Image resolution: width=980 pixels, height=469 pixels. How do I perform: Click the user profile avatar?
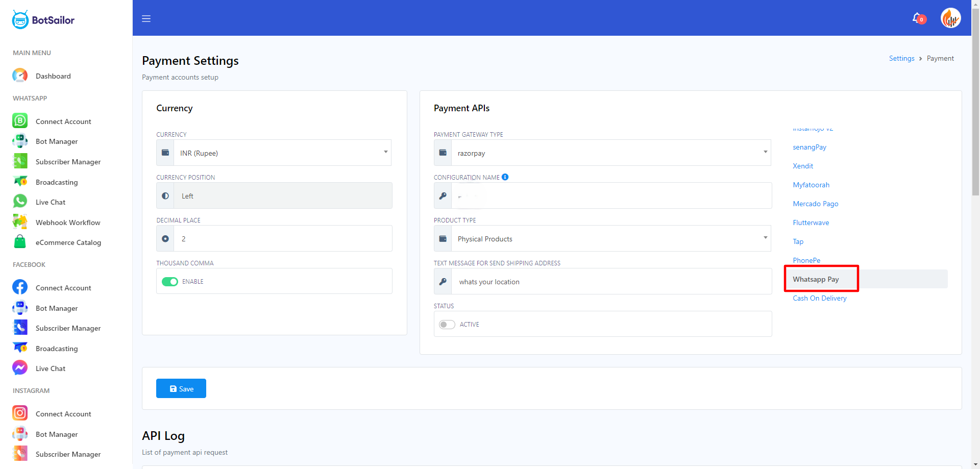950,19
